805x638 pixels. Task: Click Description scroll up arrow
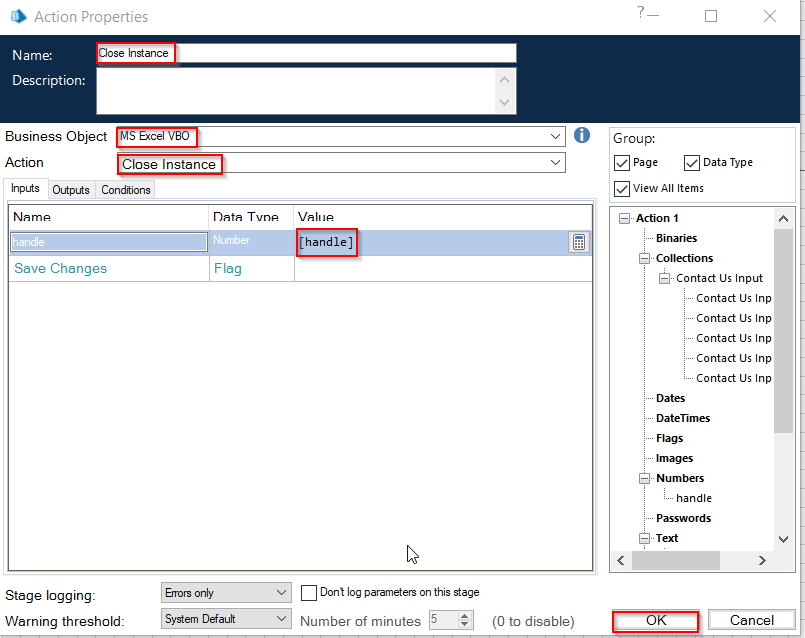(x=504, y=80)
